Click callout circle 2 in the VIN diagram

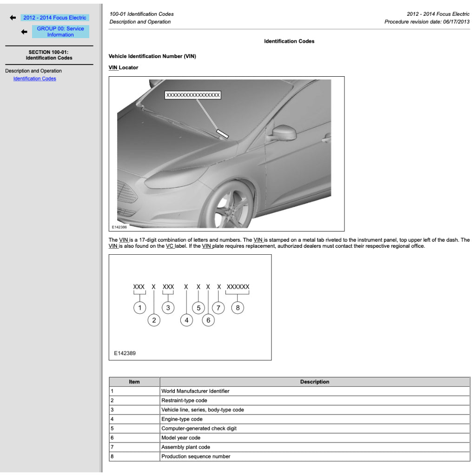[x=154, y=320]
